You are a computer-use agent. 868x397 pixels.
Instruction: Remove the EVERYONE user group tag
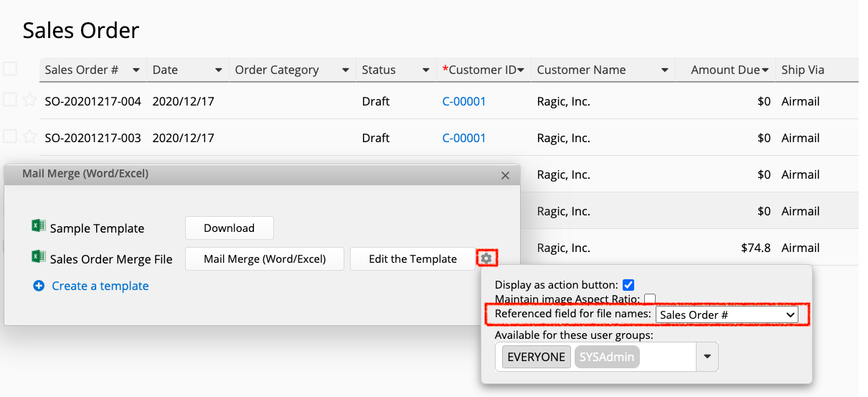pos(536,357)
